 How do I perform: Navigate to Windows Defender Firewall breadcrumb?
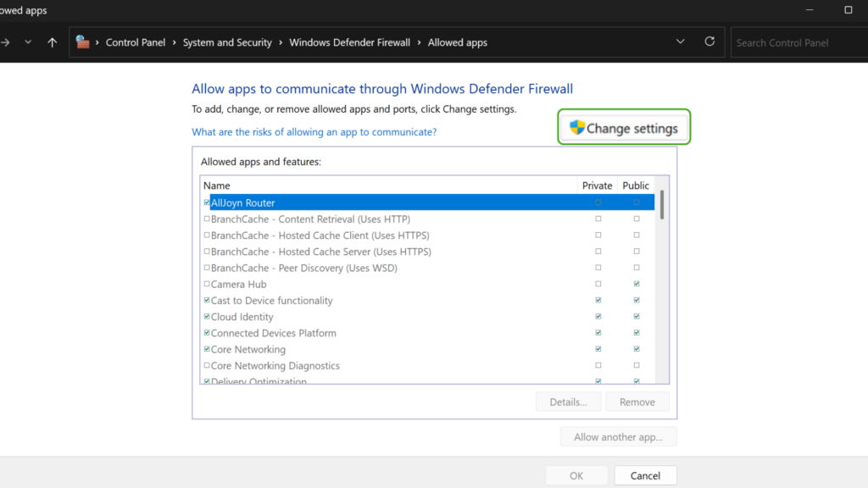(349, 42)
